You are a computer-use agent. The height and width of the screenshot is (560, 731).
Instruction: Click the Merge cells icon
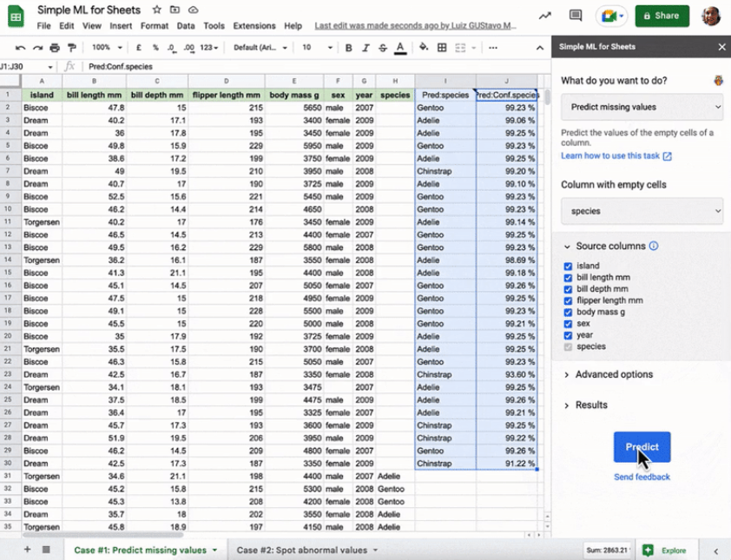(x=460, y=48)
